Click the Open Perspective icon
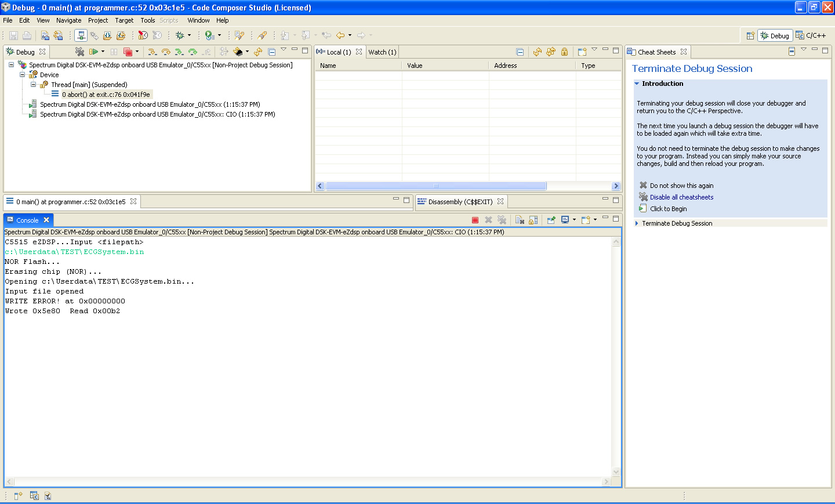The height and width of the screenshot is (504, 835). 750,35
